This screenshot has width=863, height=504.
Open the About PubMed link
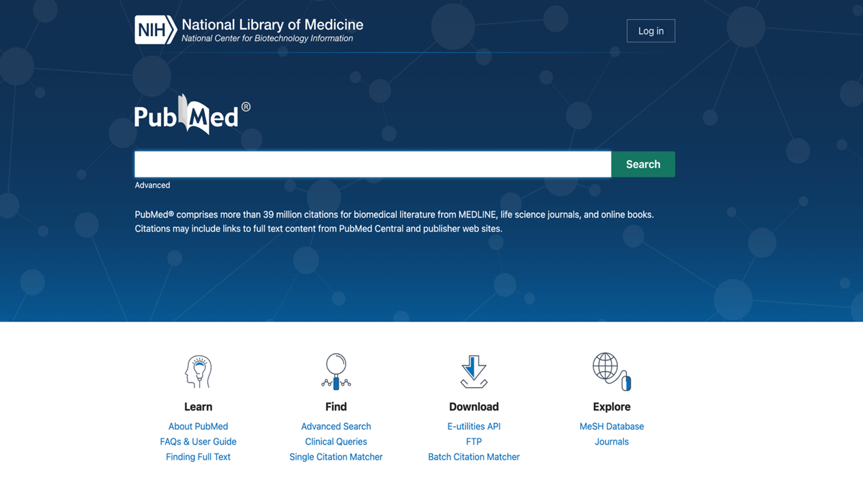(198, 426)
